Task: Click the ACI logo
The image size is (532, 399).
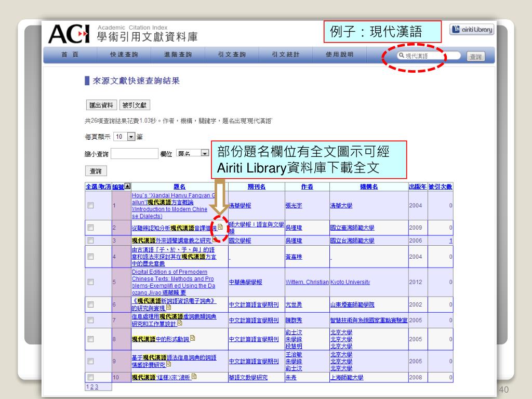Action: click(x=69, y=34)
